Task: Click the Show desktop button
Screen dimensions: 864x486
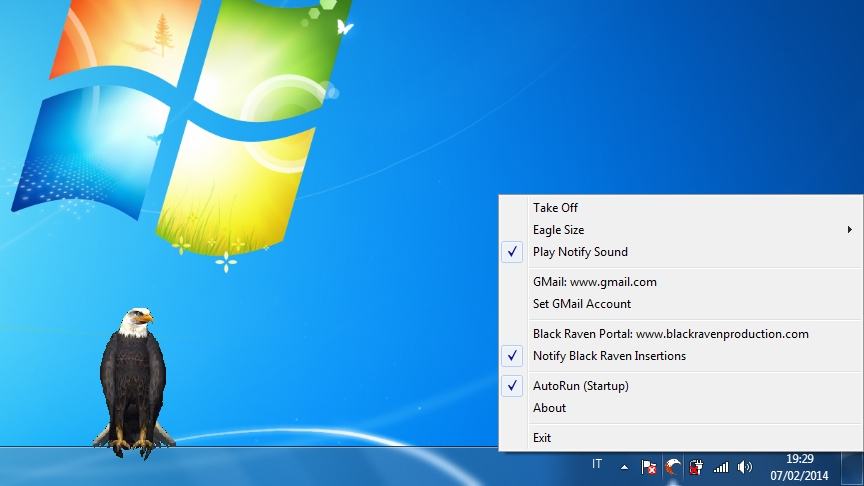Action: 852,467
